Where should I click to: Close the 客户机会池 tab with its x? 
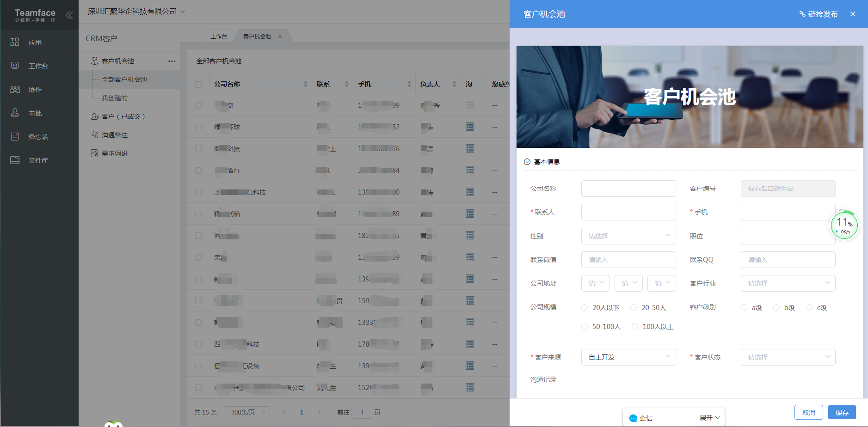pos(280,36)
